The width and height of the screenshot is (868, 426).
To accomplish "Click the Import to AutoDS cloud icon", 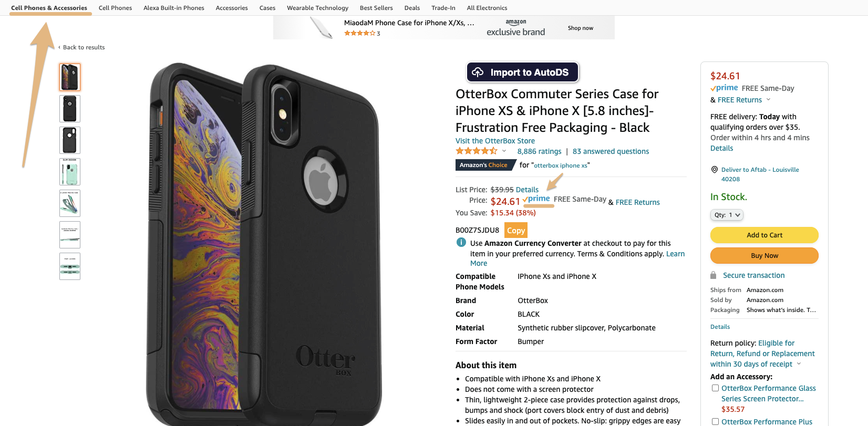I will (478, 72).
